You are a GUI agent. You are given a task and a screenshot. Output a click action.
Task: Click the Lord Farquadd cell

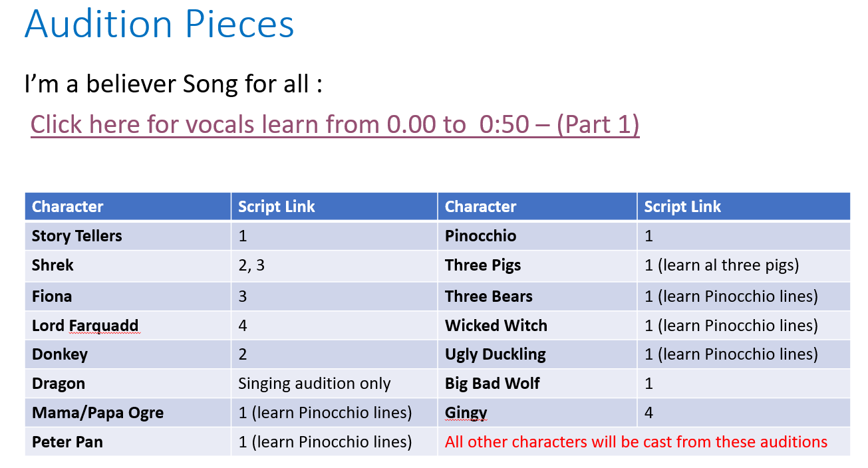point(128,325)
